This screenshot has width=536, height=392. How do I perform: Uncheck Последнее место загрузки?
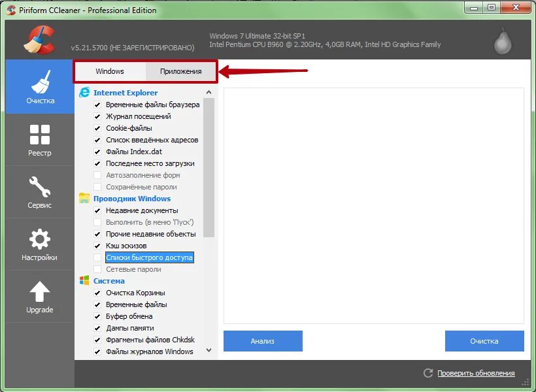[97, 163]
